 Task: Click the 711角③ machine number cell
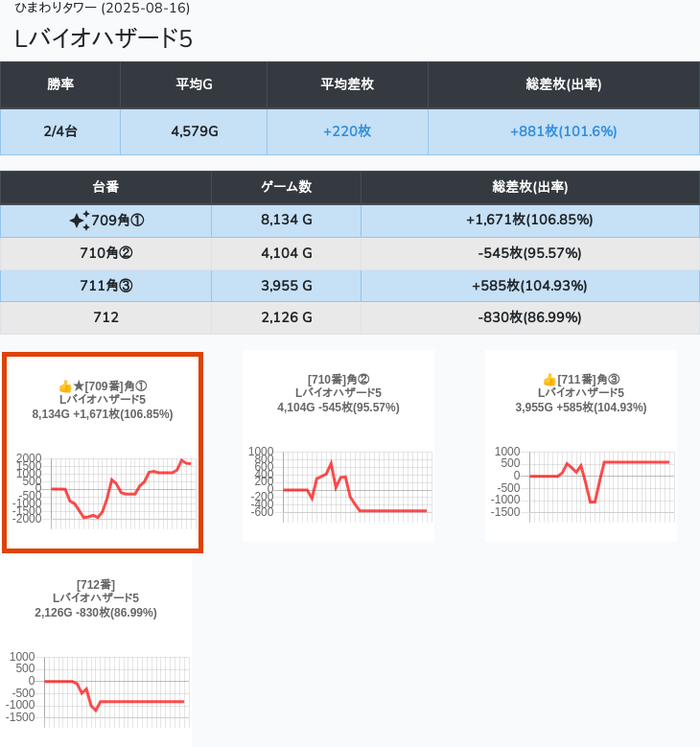[x=105, y=286]
